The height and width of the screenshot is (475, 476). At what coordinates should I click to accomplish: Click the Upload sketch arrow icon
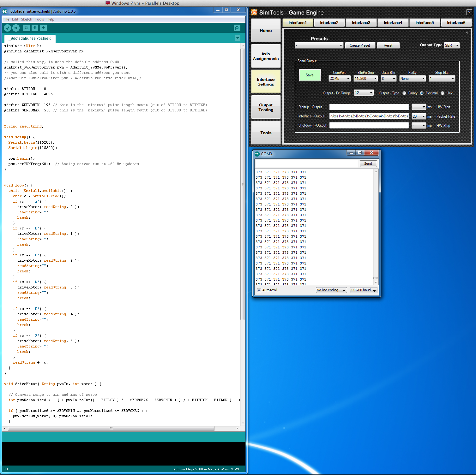point(16,28)
